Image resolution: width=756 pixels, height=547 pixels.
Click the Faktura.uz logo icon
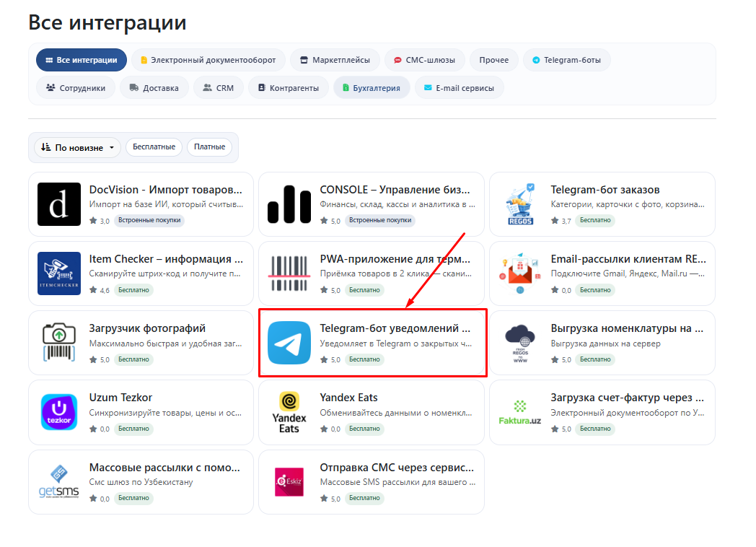point(519,412)
